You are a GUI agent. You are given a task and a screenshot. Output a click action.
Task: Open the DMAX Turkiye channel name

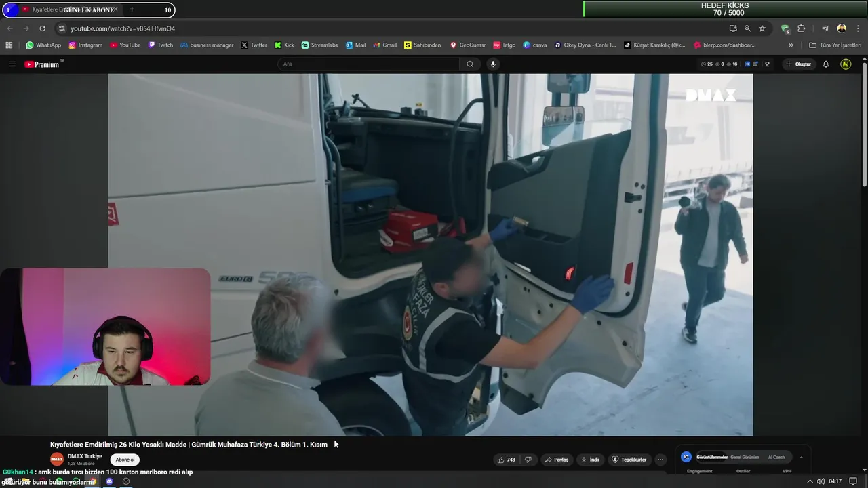click(85, 456)
